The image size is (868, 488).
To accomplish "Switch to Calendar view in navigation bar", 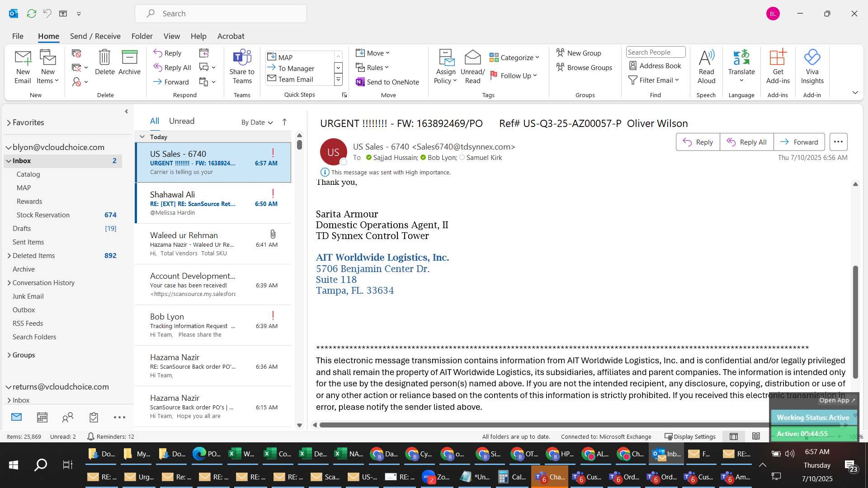I will [42, 417].
